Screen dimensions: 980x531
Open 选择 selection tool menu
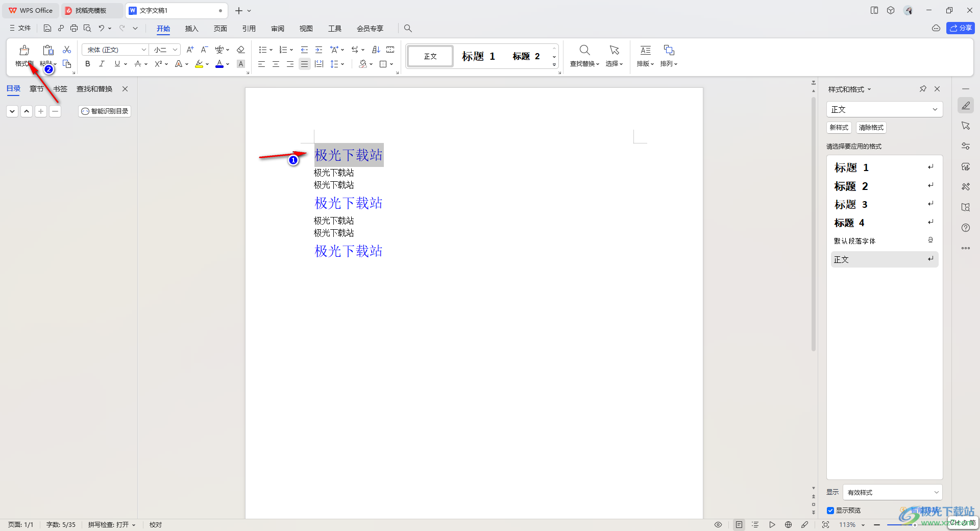(615, 56)
